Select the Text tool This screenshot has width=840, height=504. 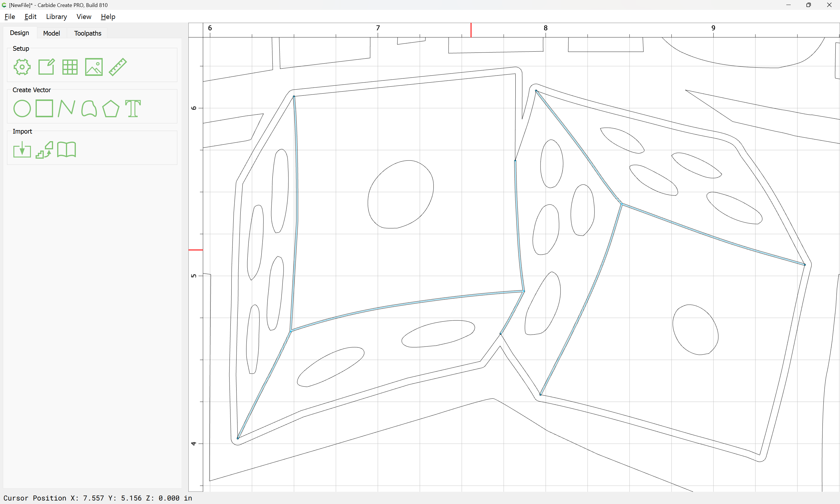point(133,109)
